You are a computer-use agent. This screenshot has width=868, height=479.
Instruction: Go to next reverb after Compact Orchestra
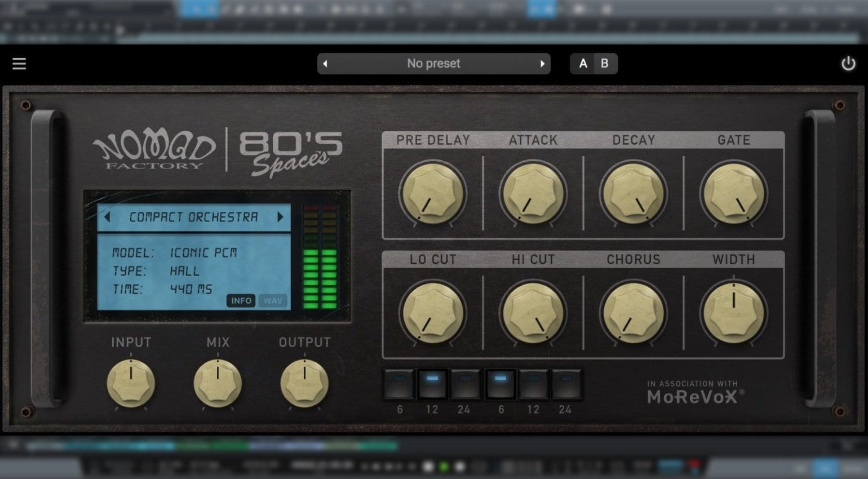pyautogui.click(x=280, y=217)
